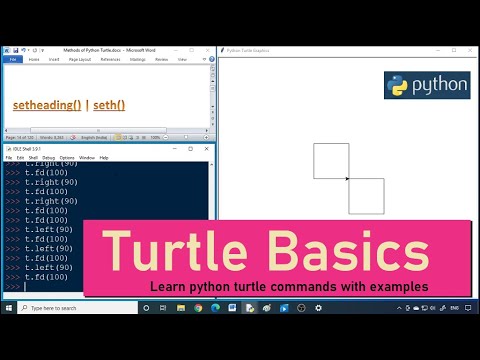Switch Word to Print Layout view
Screen dimensions: 480x360
pyautogui.click(x=118, y=137)
